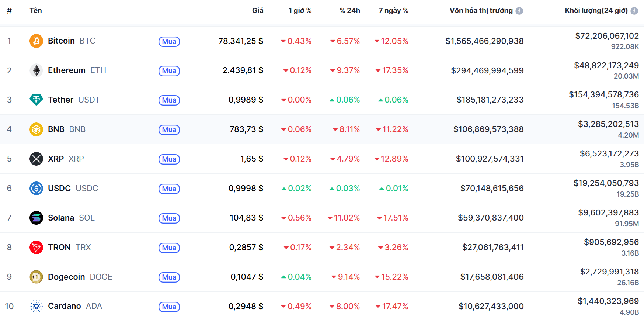
Task: Sort by Giá price column
Action: [258, 11]
